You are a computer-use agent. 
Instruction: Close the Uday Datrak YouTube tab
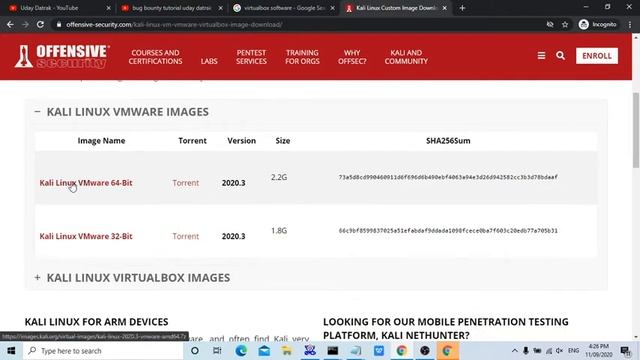[x=109, y=8]
